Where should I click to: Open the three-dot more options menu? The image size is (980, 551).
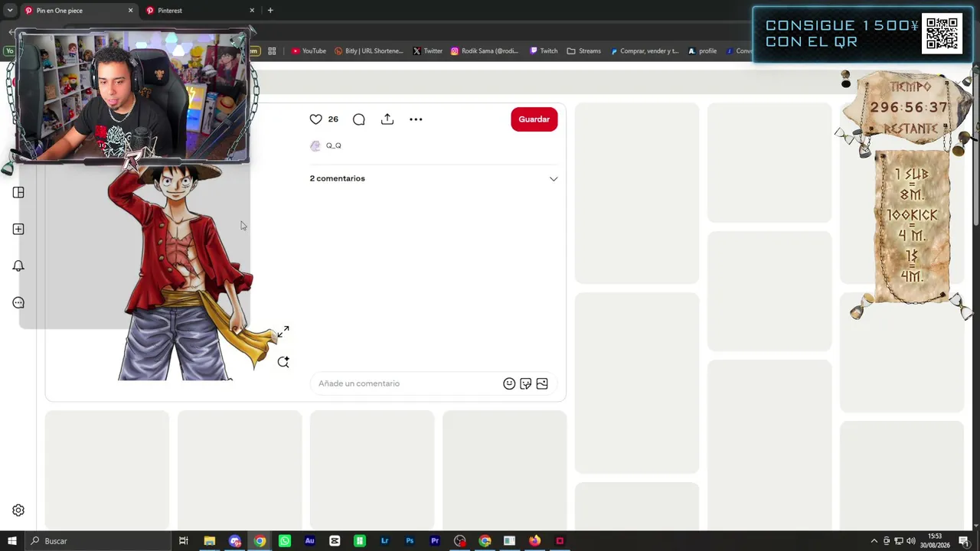click(416, 119)
